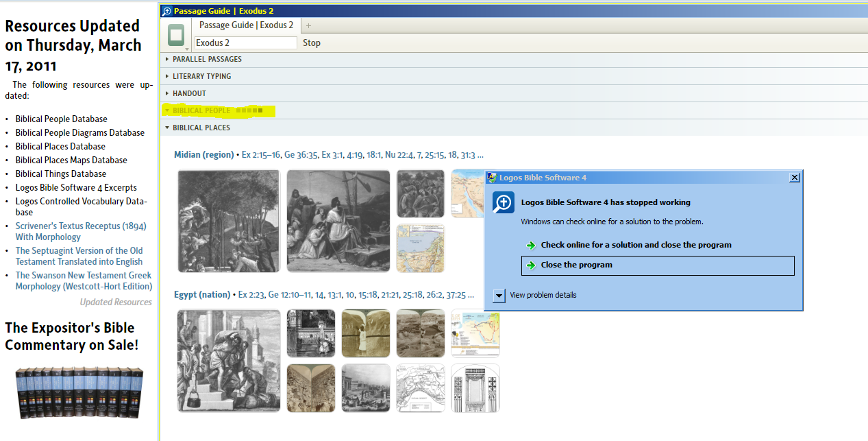
Task: Select the Passage Guide | Exodus 2 tab
Action: coord(246,25)
